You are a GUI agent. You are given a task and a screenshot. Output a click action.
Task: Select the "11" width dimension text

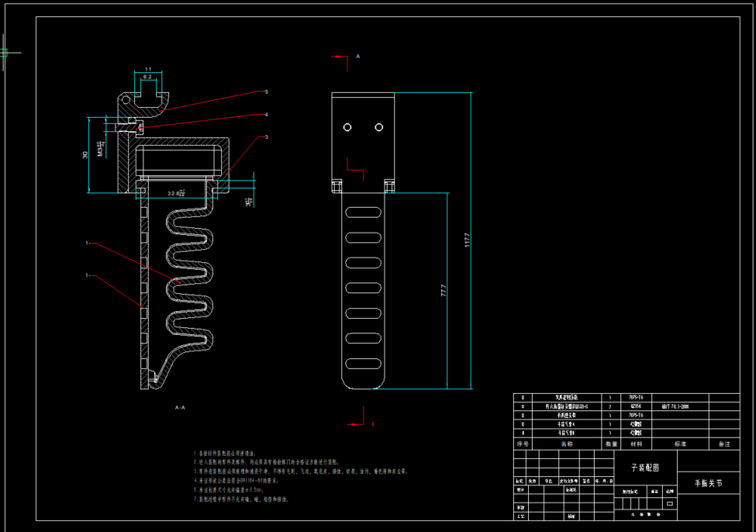(148, 70)
